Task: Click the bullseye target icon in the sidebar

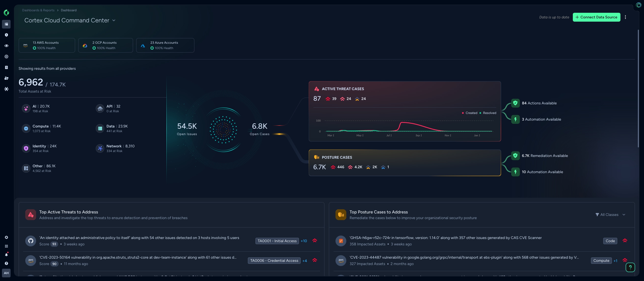Action: pyautogui.click(x=6, y=56)
